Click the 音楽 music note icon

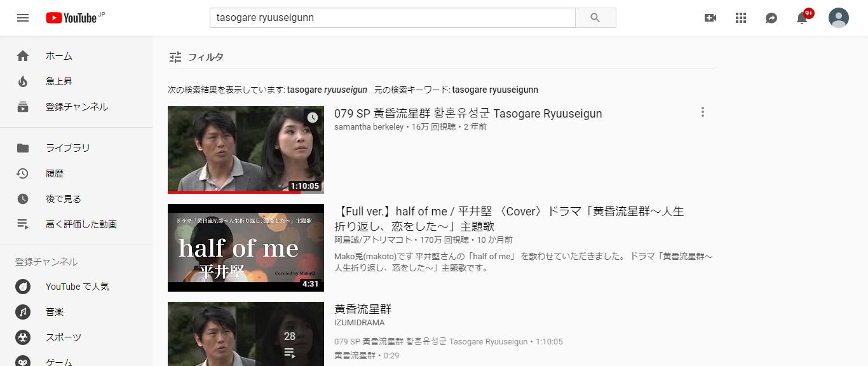(23, 312)
